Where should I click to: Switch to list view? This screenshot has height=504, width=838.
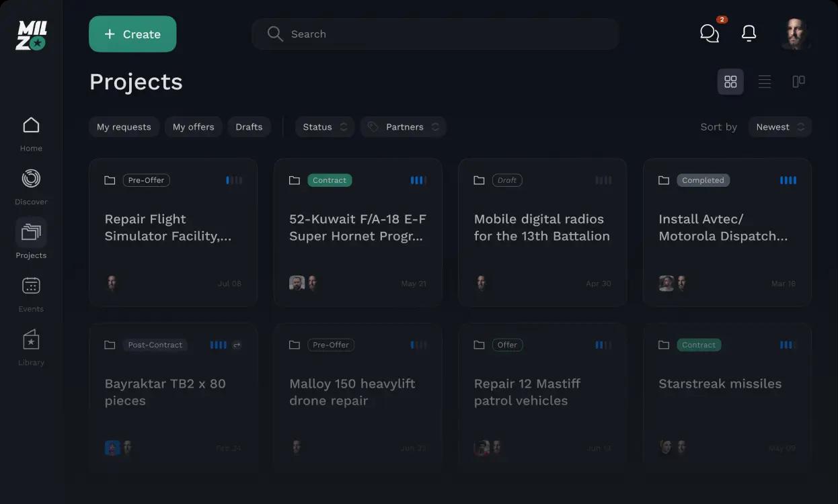point(765,82)
